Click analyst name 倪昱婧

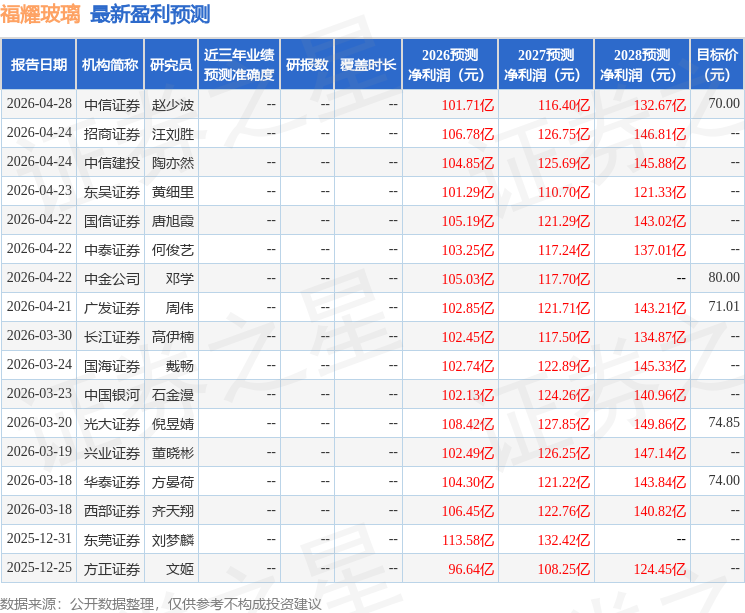click(173, 423)
